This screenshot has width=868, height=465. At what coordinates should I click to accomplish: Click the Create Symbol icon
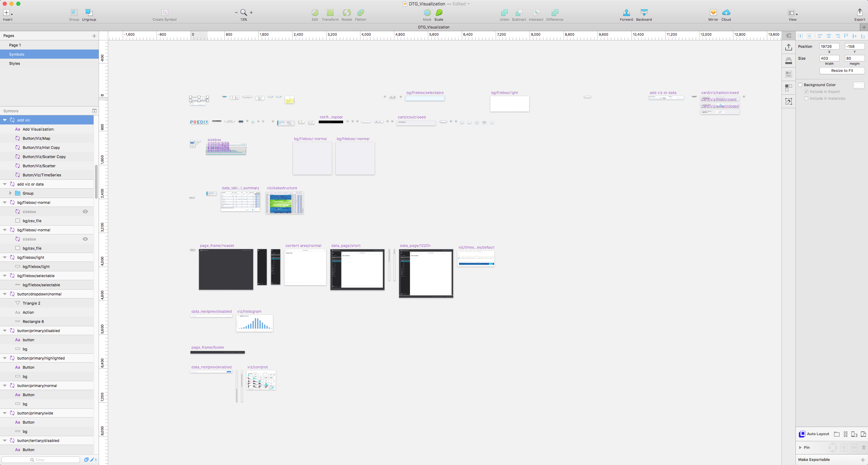pyautogui.click(x=164, y=13)
